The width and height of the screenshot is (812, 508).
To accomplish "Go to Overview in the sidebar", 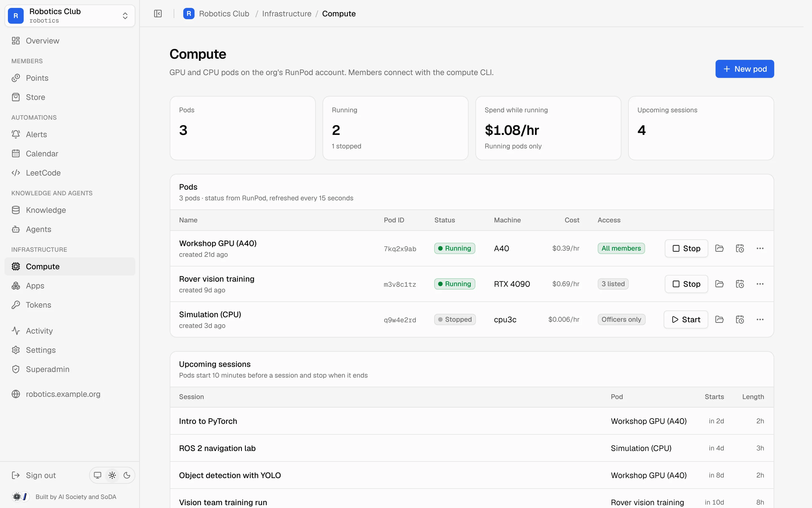I will click(70, 41).
